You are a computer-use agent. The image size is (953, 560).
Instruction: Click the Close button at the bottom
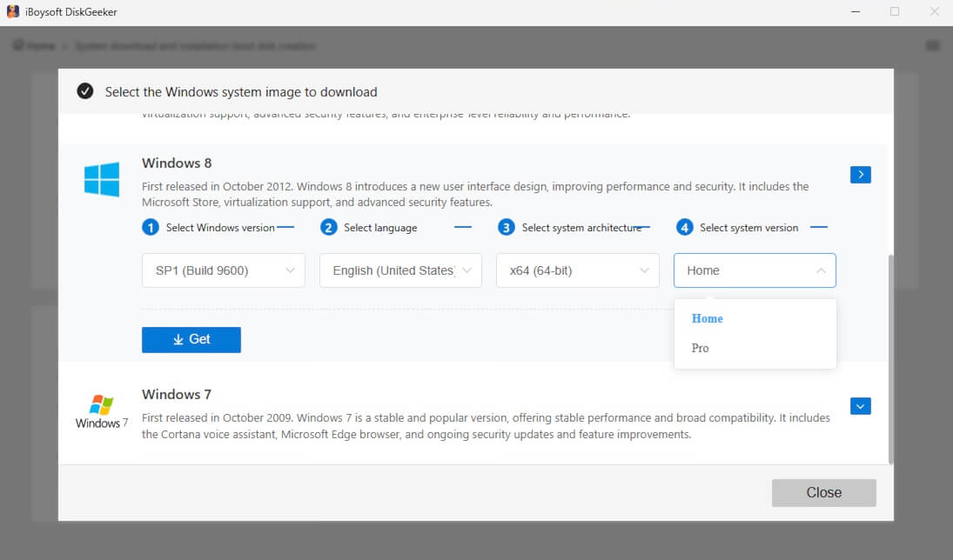tap(822, 492)
